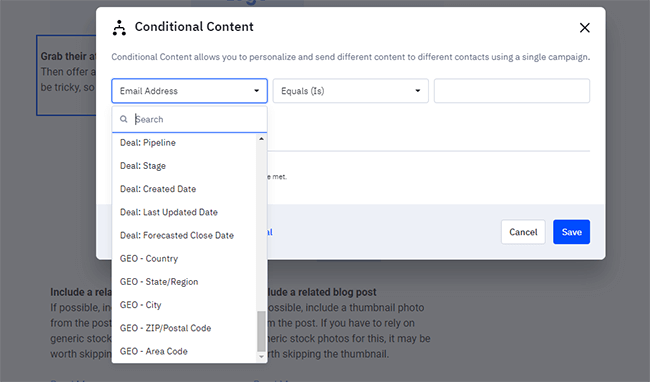Choose Deal: Created Date option
The width and height of the screenshot is (650, 382).
(x=184, y=189)
